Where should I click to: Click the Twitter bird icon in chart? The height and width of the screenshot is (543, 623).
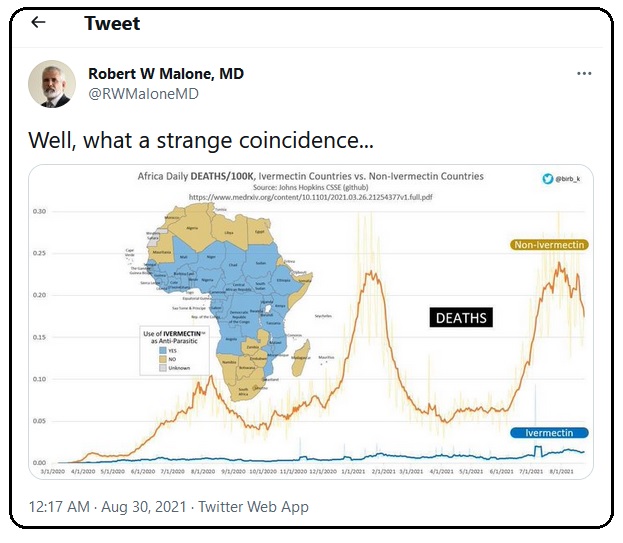[547, 179]
